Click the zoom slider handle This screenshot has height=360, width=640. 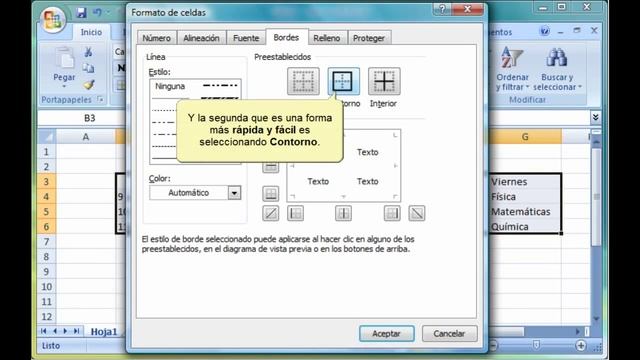click(x=536, y=345)
